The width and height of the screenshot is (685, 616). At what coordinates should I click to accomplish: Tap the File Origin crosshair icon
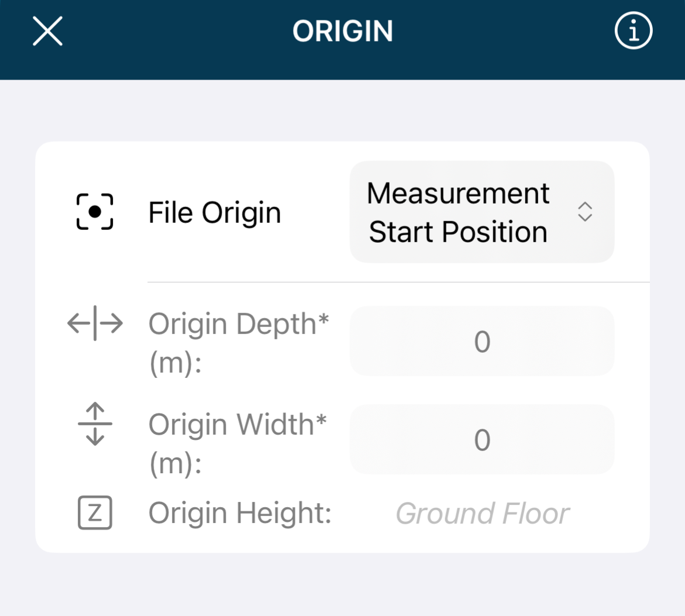(x=95, y=212)
